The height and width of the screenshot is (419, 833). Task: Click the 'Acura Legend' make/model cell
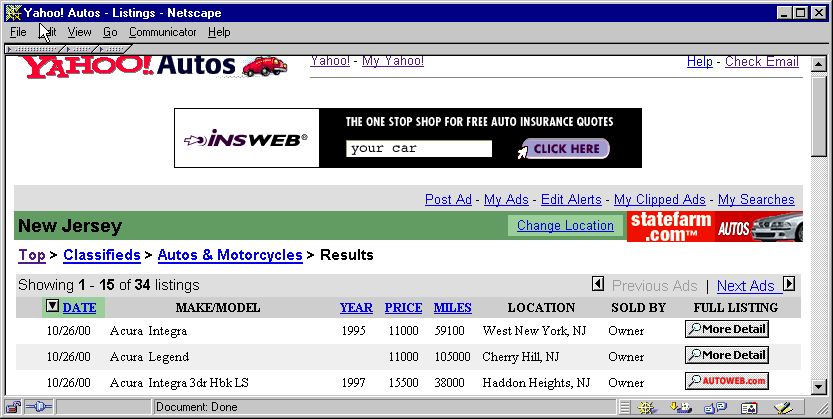point(149,357)
